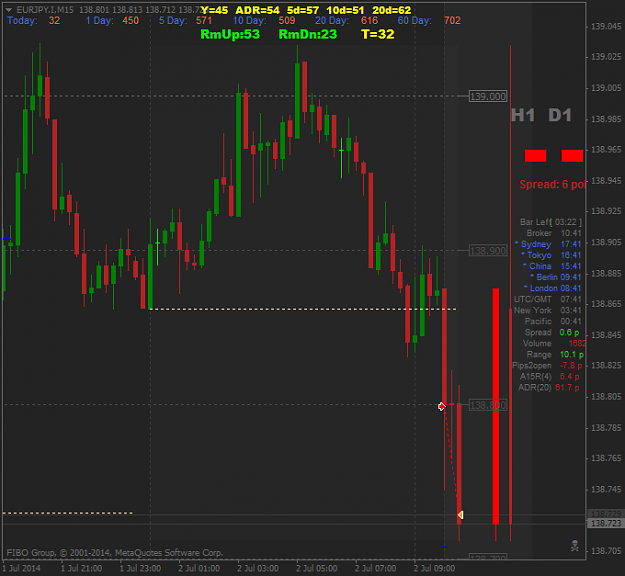Click the 20d=62 indicator label
This screenshot has height=576, width=625.
click(391, 10)
